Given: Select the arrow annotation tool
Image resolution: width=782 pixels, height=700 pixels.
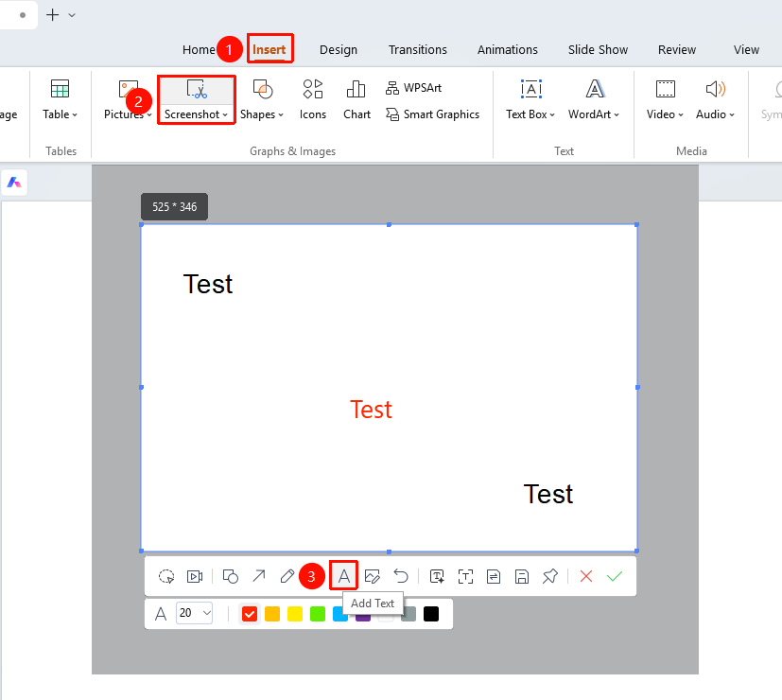Looking at the screenshot, I should 259,576.
